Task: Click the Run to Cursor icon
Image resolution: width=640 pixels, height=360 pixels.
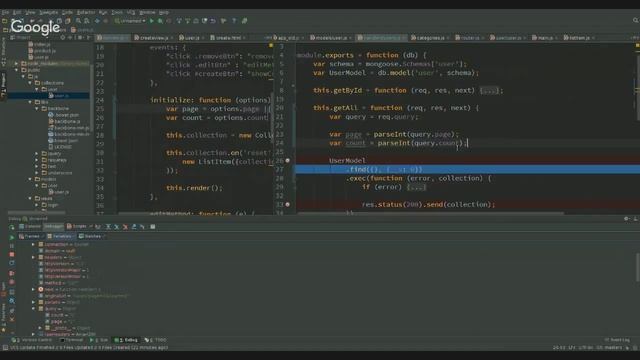Action: coord(142,227)
